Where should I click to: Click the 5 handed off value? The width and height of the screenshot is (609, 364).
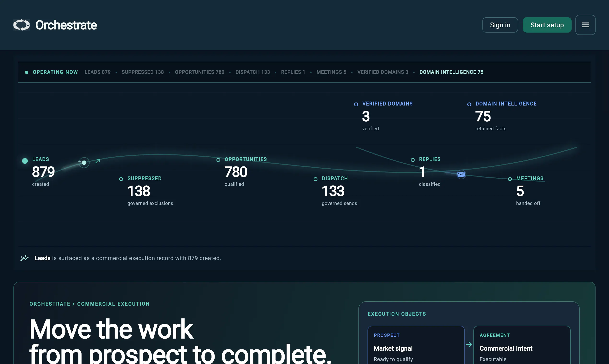[520, 191]
